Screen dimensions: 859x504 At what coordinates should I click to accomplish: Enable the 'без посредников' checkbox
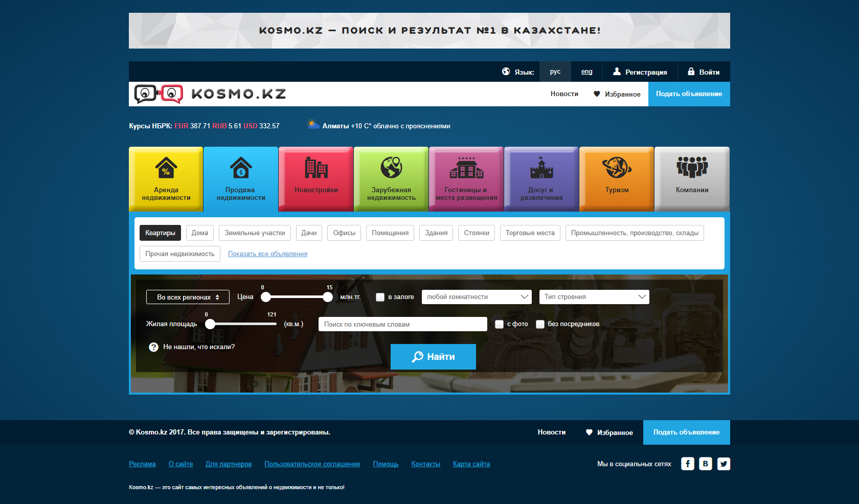click(540, 324)
